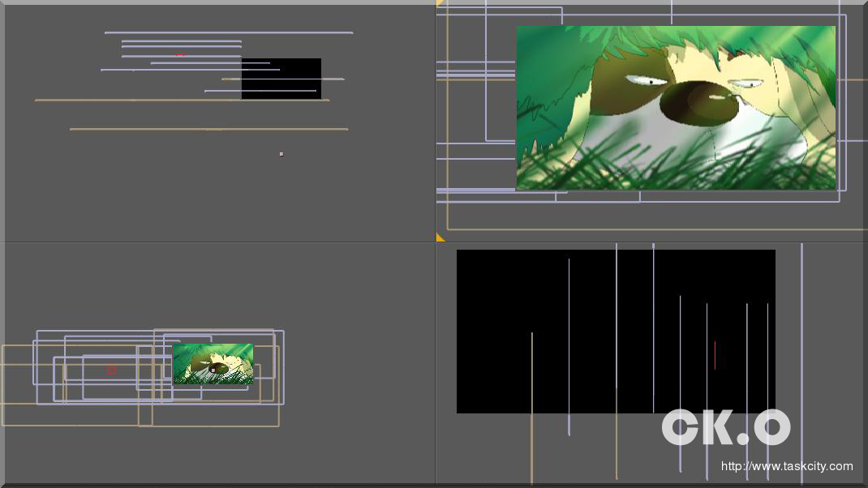868x488 pixels.
Task: Click the yellow corner marker below the camera view
Action: (440, 238)
